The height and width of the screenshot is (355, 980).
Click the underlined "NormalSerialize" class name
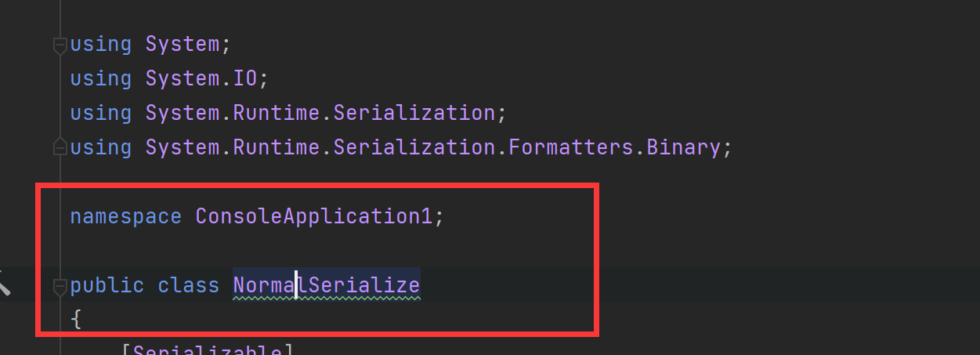coord(327,285)
